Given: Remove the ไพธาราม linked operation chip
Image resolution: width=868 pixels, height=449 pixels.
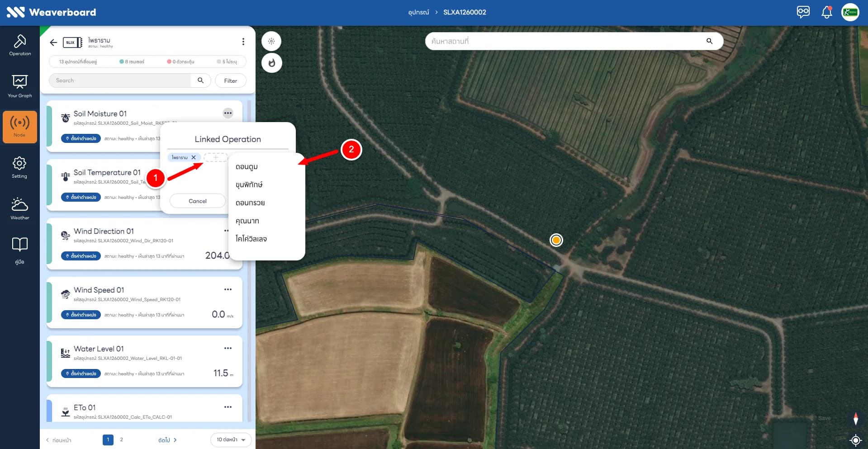Looking at the screenshot, I should tap(194, 157).
